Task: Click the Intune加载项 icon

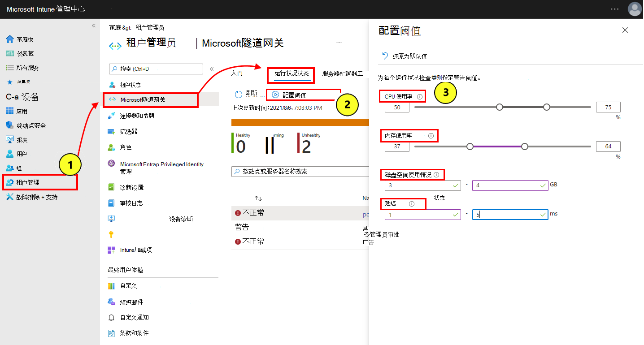Action: tap(111, 250)
